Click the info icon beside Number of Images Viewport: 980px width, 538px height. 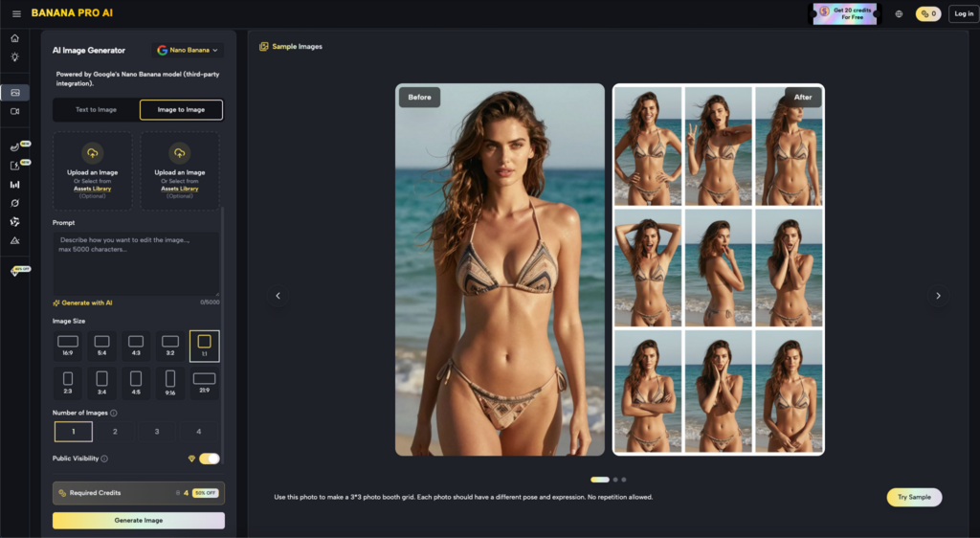[114, 414]
